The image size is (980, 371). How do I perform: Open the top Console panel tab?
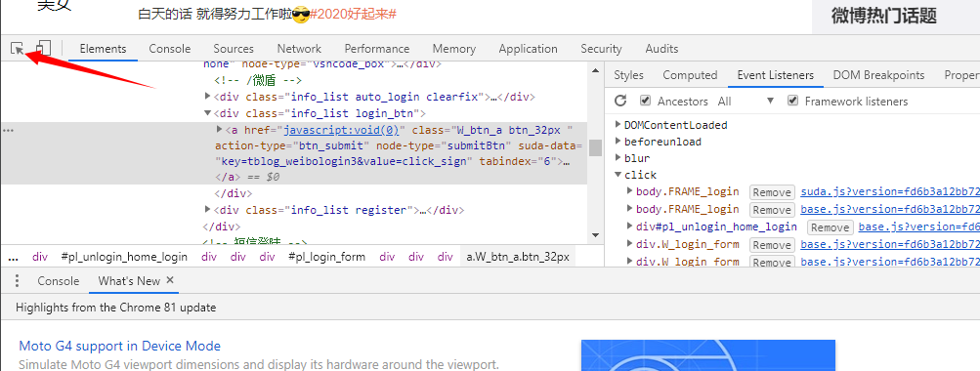[x=169, y=49]
